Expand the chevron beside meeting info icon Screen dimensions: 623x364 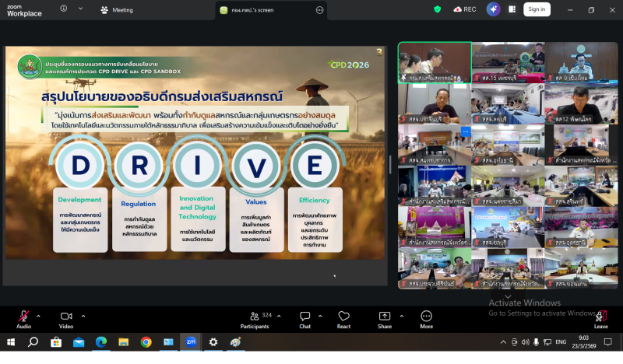click(x=82, y=10)
